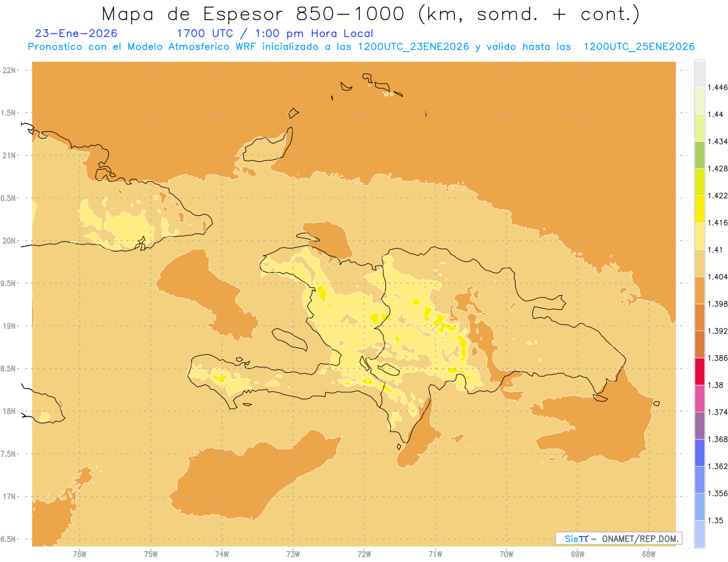The image size is (728, 562).
Task: Select the bright yellow swatch between 1.422 and 1.416
Action: pyautogui.click(x=699, y=209)
